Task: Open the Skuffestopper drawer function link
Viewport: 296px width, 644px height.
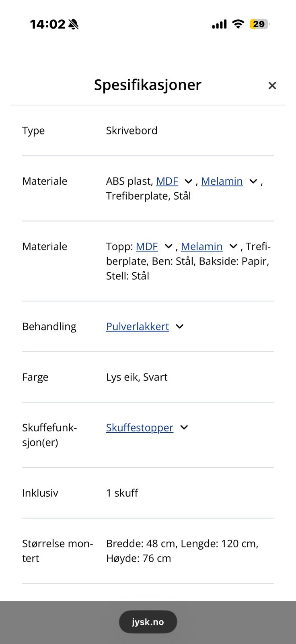Action: [139, 427]
